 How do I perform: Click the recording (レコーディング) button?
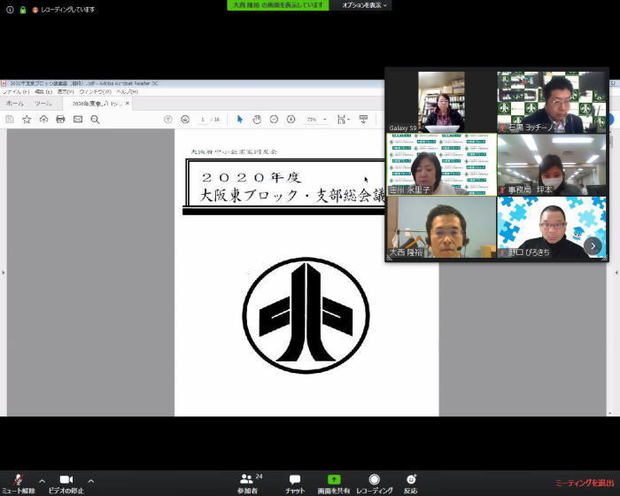click(374, 484)
